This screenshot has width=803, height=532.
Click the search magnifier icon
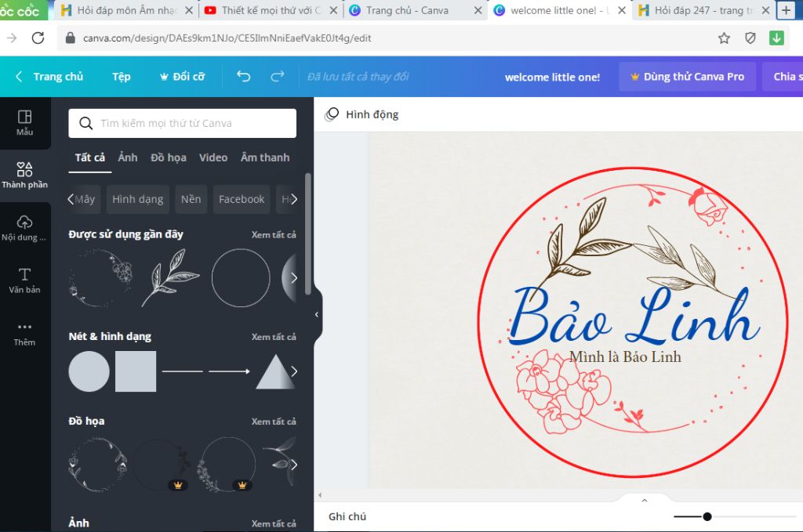86,123
